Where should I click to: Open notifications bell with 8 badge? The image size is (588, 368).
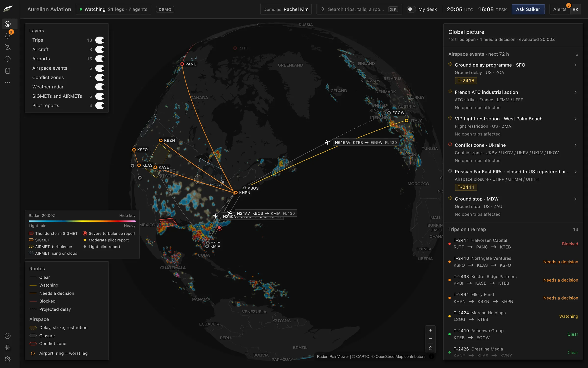[8, 36]
